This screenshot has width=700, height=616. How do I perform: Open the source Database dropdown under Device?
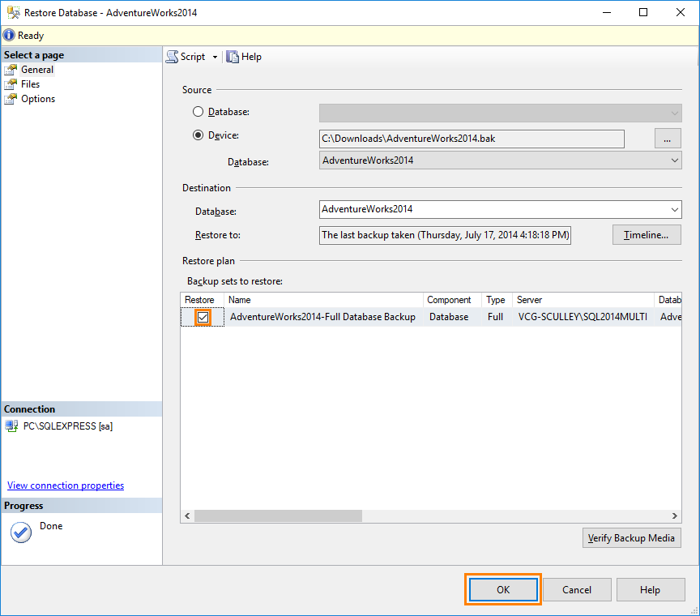click(x=674, y=160)
